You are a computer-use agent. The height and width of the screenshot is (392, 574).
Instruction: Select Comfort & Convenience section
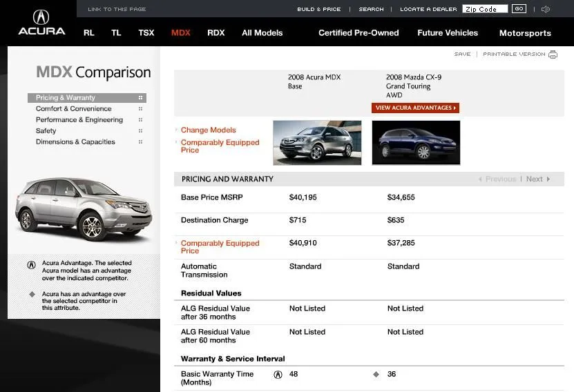click(73, 109)
